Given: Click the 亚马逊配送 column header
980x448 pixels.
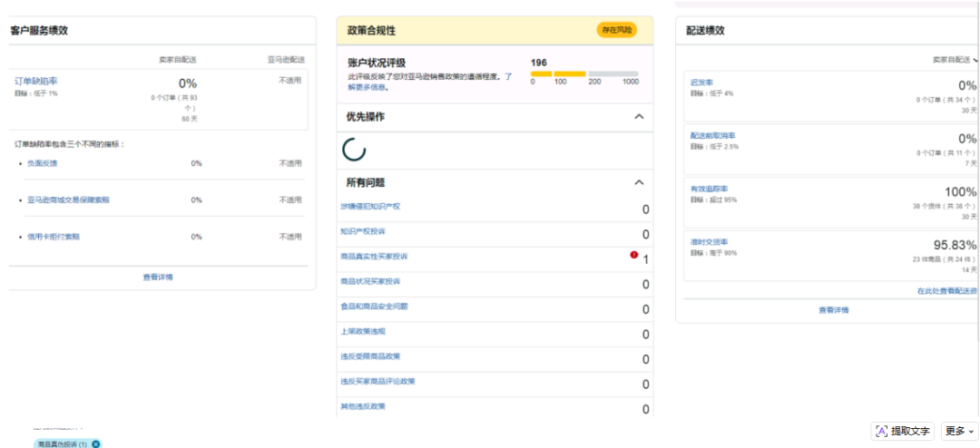Looking at the screenshot, I should point(286,60).
